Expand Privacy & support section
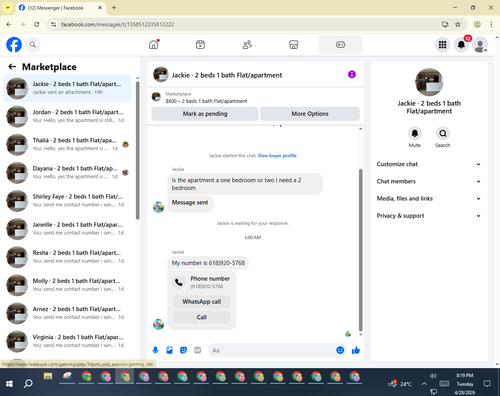This screenshot has height=396, width=500. click(x=429, y=216)
